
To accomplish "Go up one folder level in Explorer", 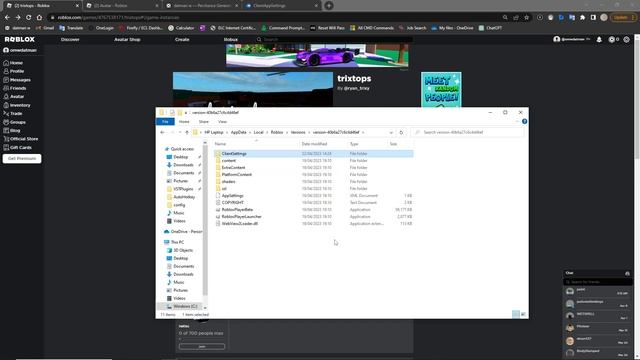I will pos(187,132).
